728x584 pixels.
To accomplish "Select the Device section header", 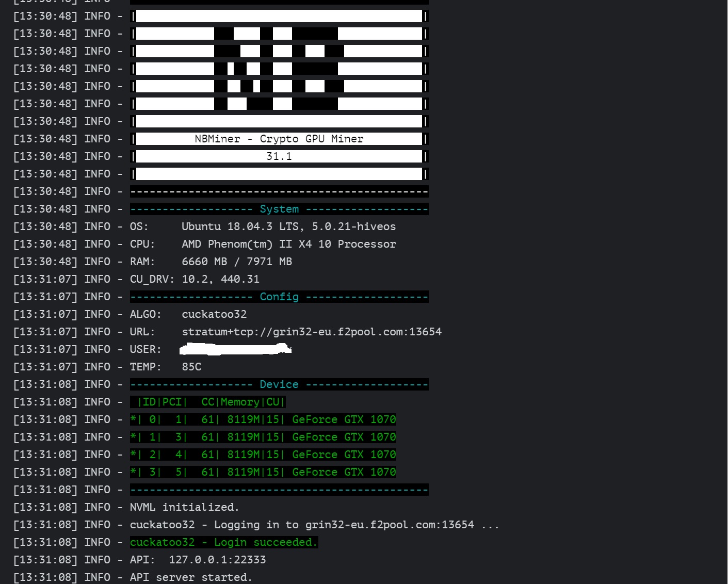I will coord(279,384).
